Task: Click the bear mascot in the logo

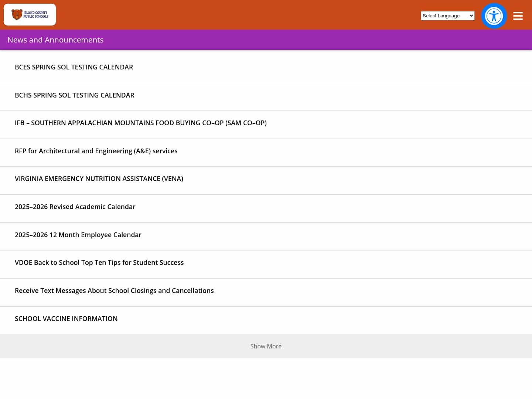Action: tap(17, 14)
